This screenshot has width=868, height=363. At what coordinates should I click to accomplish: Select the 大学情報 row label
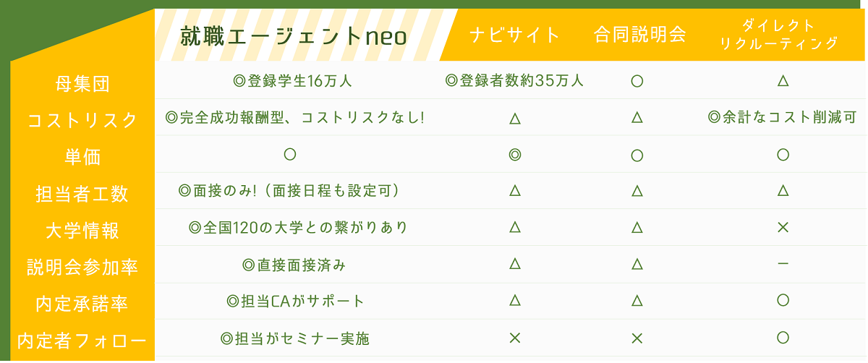[x=82, y=231]
